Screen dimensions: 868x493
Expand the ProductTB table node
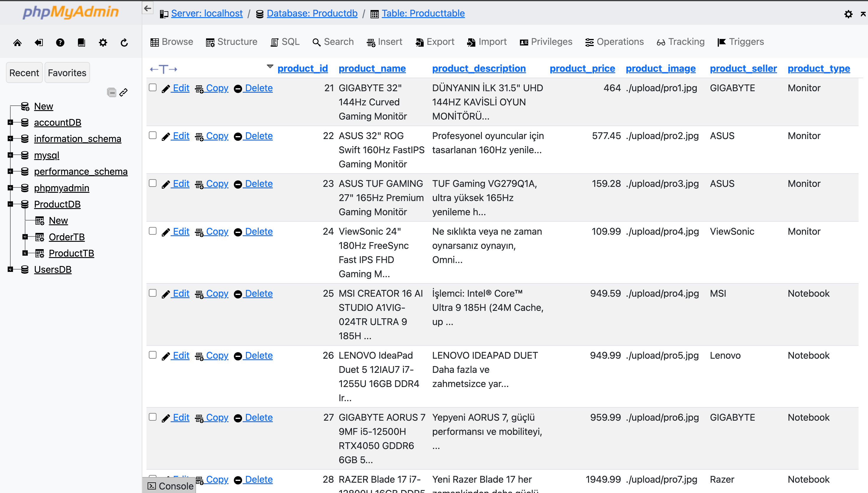(25, 253)
